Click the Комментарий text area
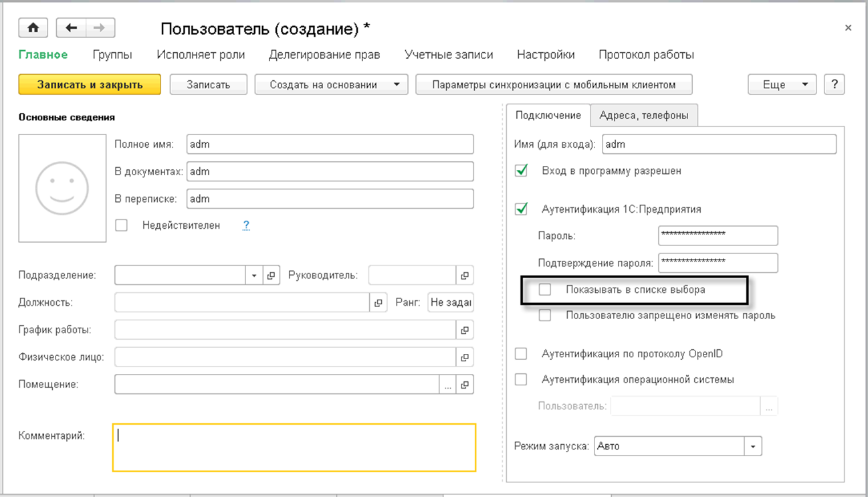Image resolution: width=868 pixels, height=497 pixels. click(294, 448)
